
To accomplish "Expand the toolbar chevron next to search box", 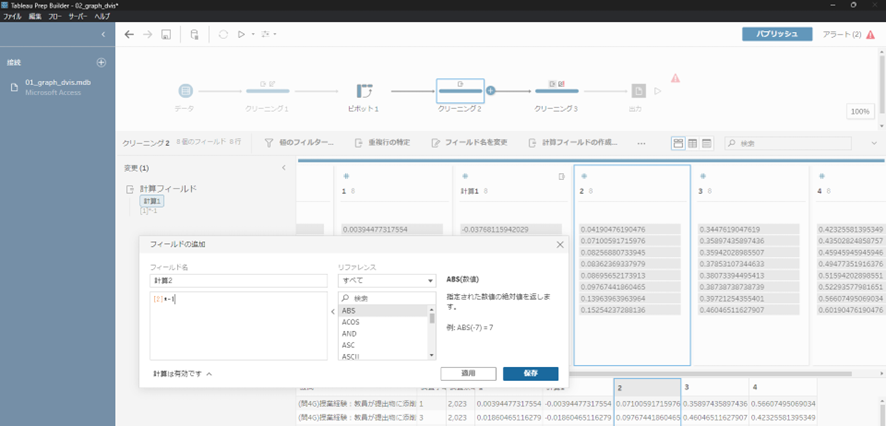I will click(x=874, y=144).
